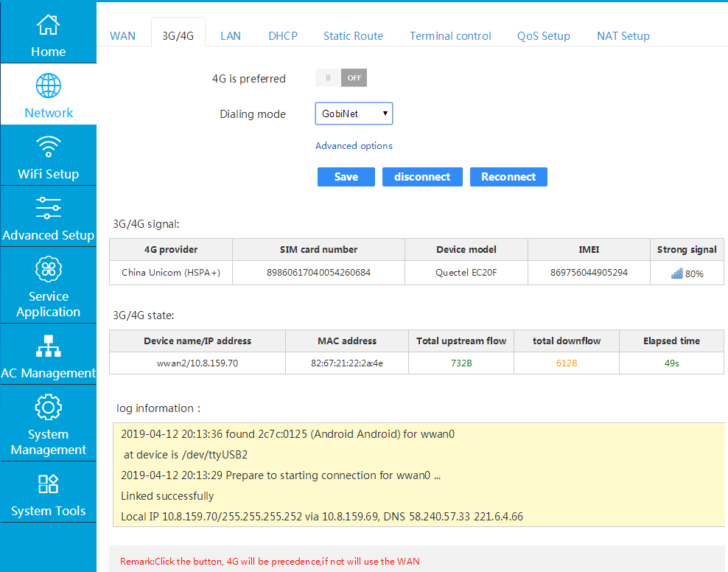
Task: Open AC Management from the sidebar
Action: [x=48, y=354]
